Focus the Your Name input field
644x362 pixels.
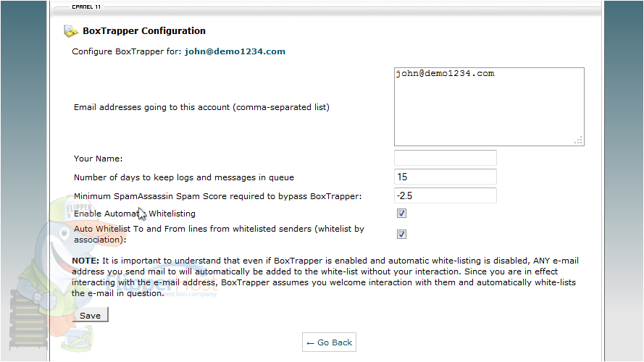coord(446,158)
